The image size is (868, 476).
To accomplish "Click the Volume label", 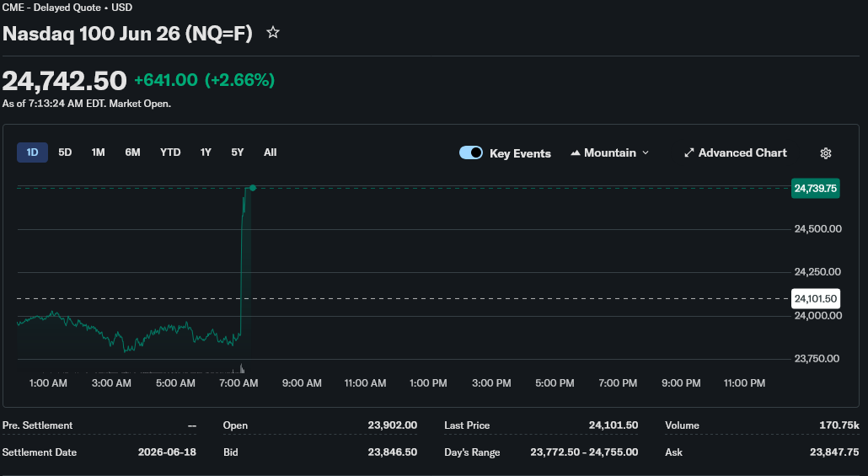I will [682, 425].
